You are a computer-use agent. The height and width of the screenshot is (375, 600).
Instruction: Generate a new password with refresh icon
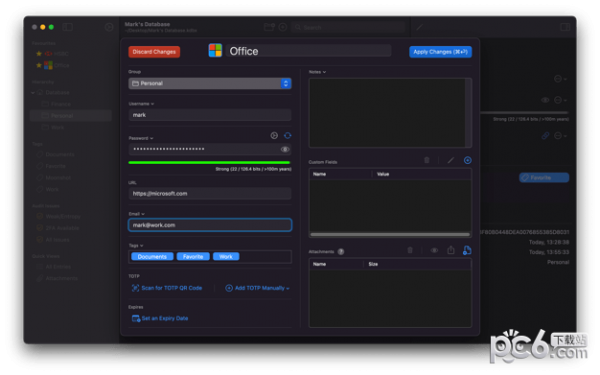pos(287,135)
